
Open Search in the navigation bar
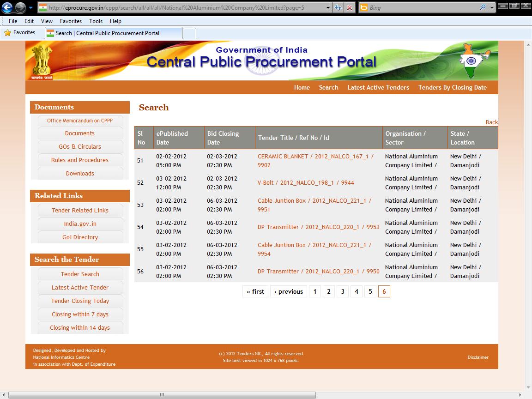pyautogui.click(x=328, y=87)
